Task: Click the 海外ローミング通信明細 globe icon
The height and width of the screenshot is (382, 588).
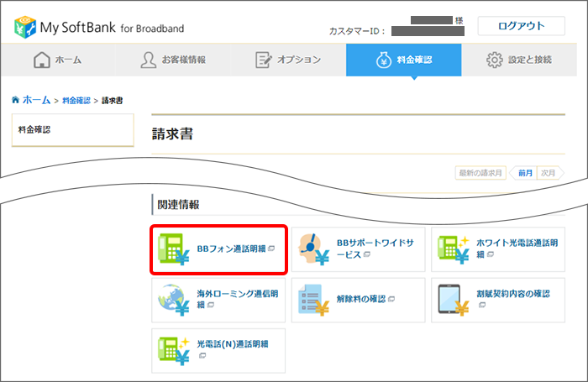Action: pos(174,300)
